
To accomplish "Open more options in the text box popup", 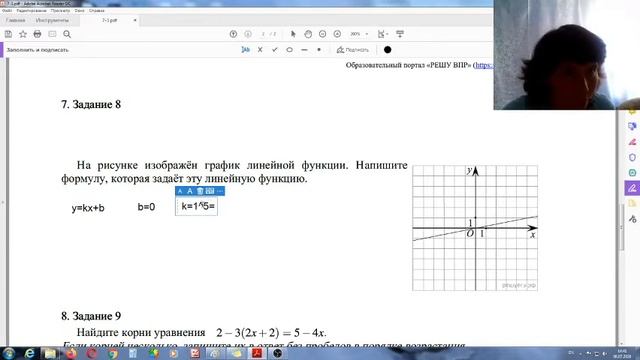I will 220,191.
